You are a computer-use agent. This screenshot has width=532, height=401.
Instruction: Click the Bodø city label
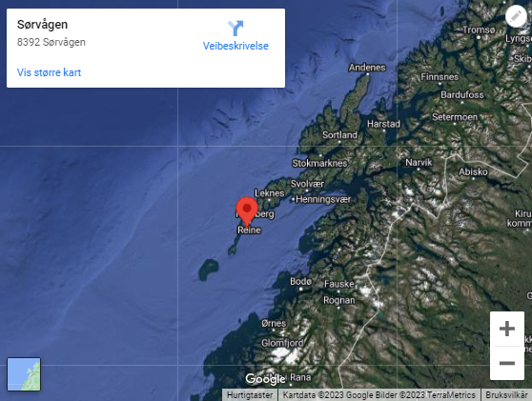point(300,281)
